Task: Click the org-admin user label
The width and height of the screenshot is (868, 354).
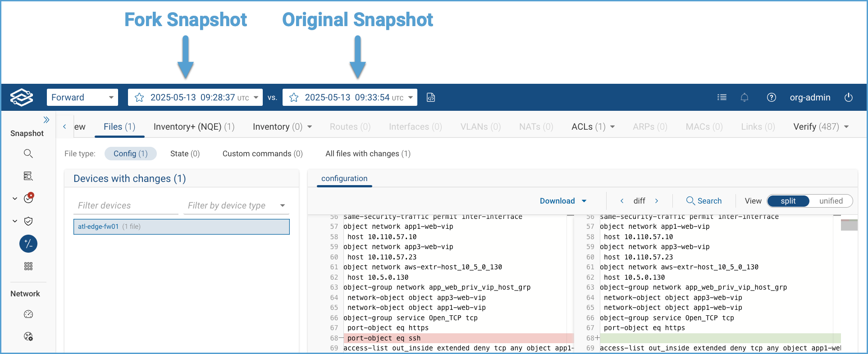Action: click(810, 97)
